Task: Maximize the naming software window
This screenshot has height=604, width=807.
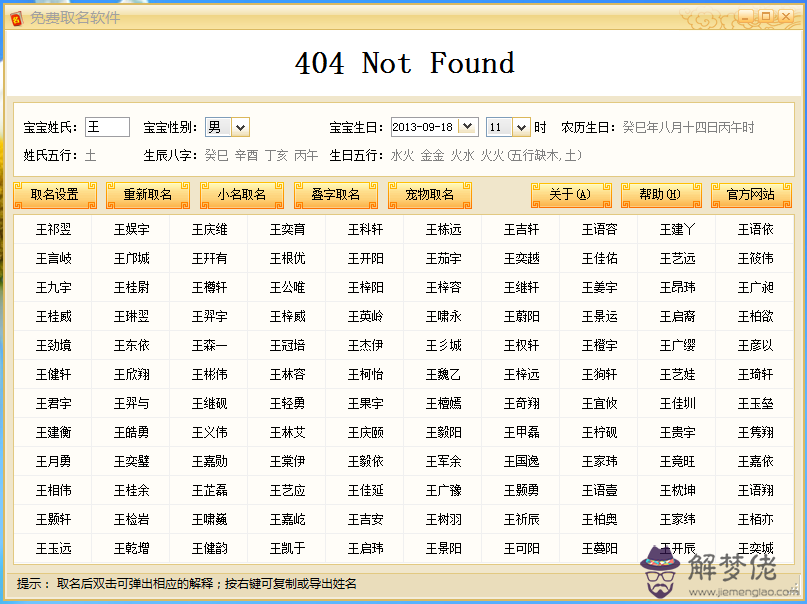Action: coord(766,16)
